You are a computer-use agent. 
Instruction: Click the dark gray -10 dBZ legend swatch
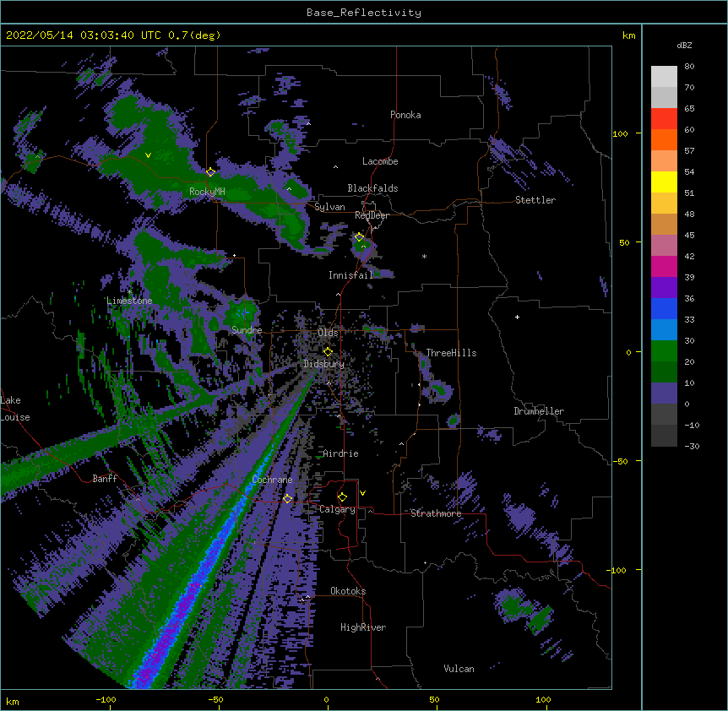pos(664,436)
